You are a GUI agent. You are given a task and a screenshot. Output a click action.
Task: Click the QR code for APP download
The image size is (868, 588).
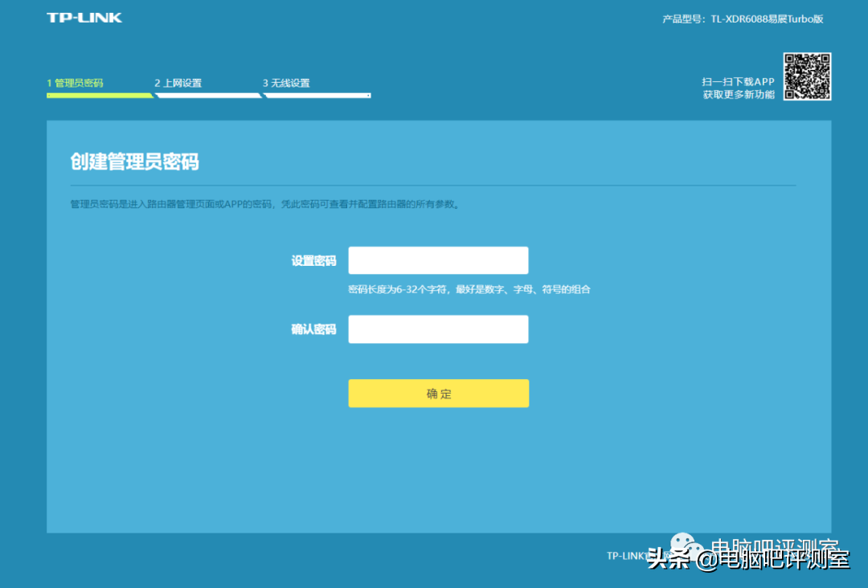coord(807,76)
